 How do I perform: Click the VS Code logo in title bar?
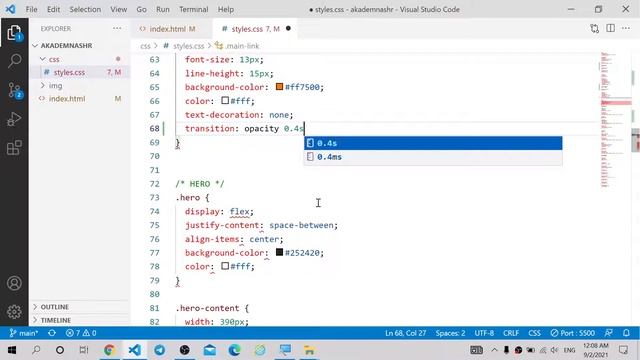pos(10,9)
